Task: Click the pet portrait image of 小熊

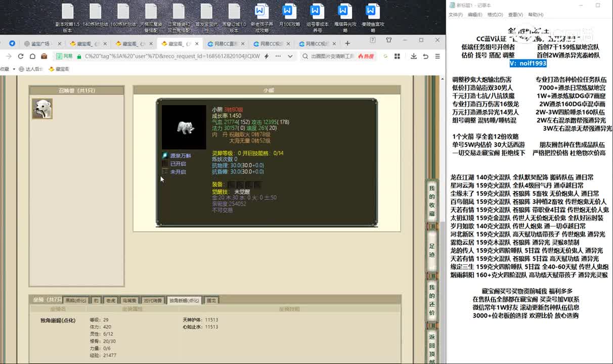Action: 184,127
